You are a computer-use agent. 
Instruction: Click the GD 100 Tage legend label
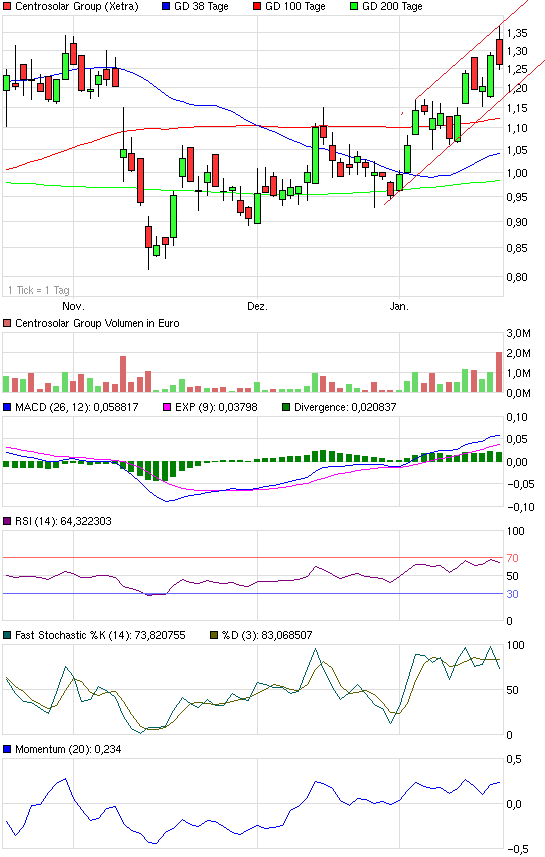click(x=295, y=7)
